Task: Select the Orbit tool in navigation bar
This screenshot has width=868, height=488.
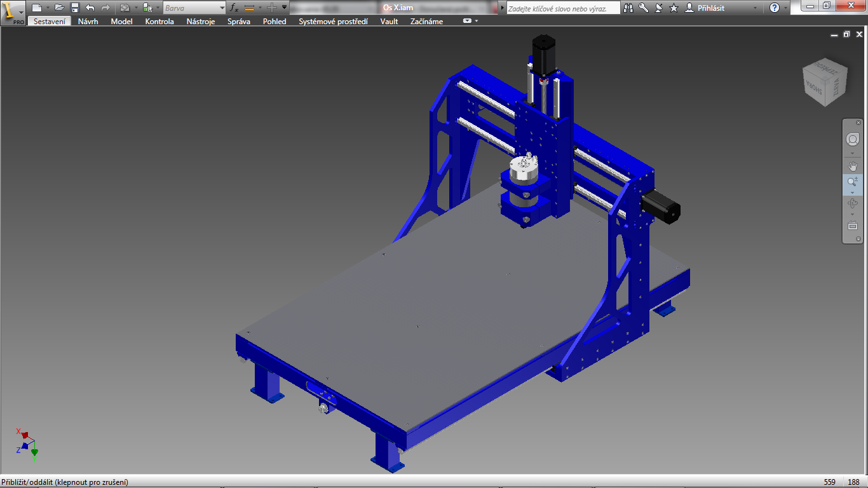Action: point(853,204)
